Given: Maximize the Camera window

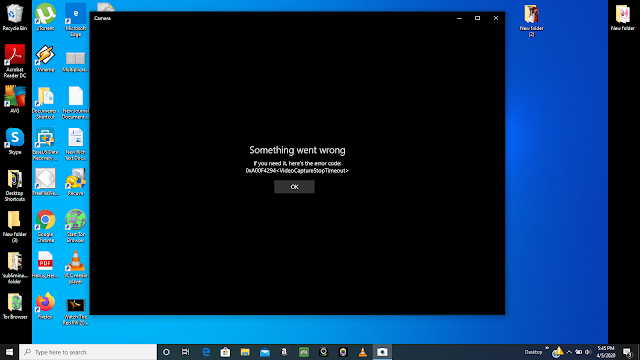Looking at the screenshot, I should click(x=477, y=18).
